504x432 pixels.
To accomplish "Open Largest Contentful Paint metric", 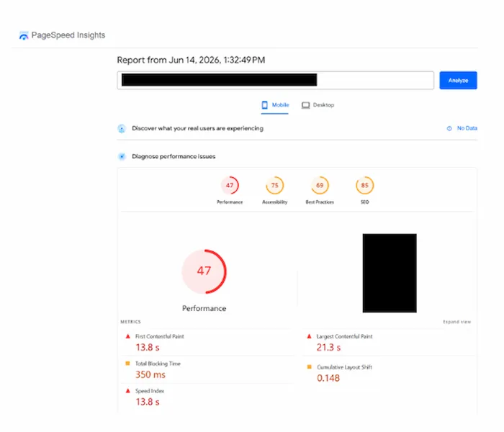I will (x=344, y=336).
